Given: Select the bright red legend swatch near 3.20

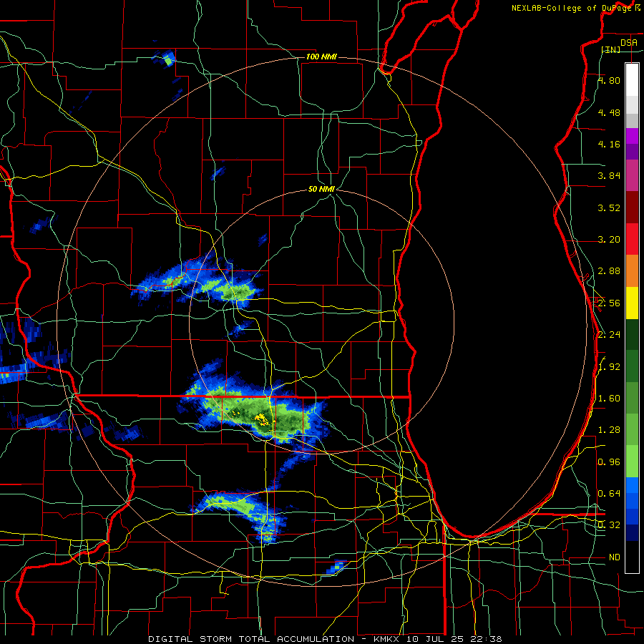Looking at the screenshot, I should [x=632, y=239].
